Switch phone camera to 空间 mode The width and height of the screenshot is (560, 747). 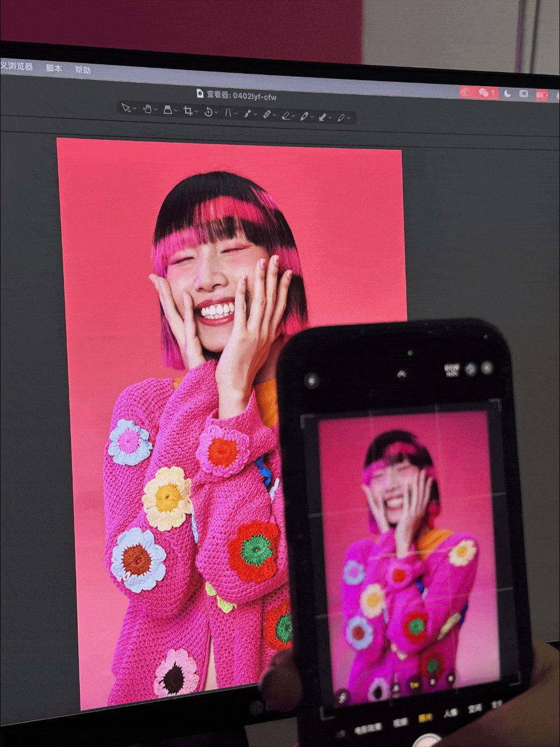coord(475,708)
